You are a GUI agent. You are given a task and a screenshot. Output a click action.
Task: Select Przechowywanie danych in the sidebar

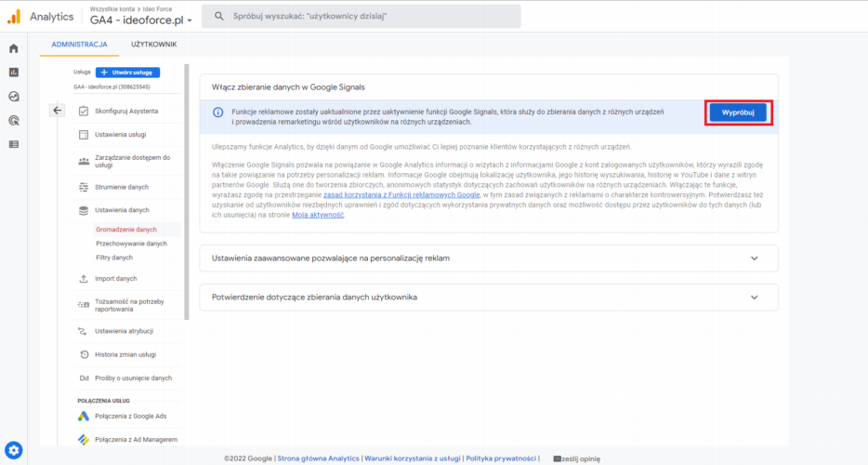pos(131,244)
